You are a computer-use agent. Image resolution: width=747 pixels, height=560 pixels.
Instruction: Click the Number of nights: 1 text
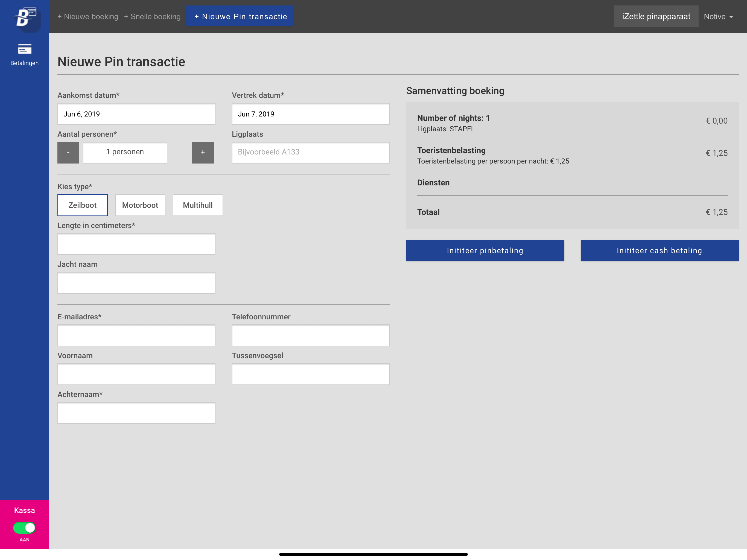(x=453, y=118)
